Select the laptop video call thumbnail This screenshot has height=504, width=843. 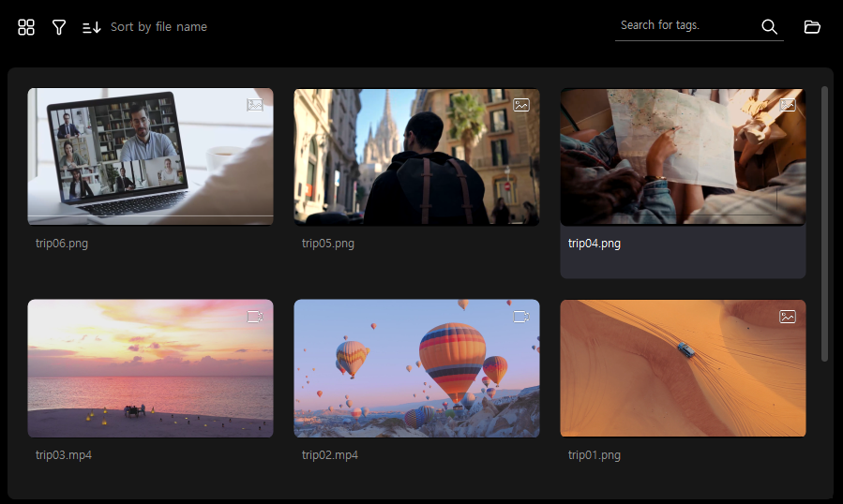point(150,156)
